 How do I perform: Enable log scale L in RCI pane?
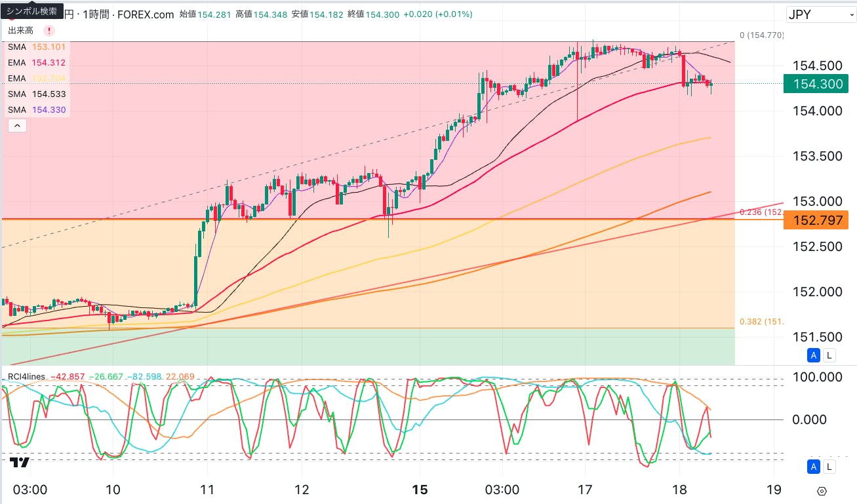(x=829, y=467)
